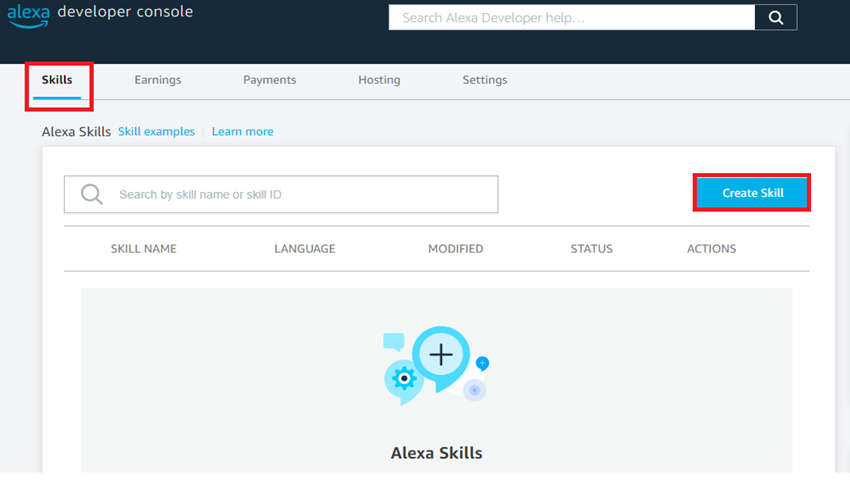The height and width of the screenshot is (488, 850).
Task: Go to the Payments tab
Action: (x=269, y=80)
